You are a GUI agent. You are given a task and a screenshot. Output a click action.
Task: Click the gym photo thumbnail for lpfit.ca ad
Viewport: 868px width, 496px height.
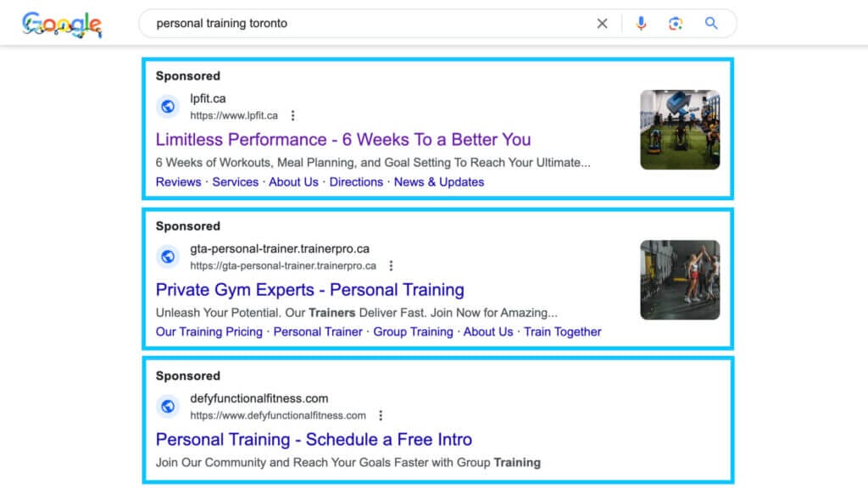point(681,130)
